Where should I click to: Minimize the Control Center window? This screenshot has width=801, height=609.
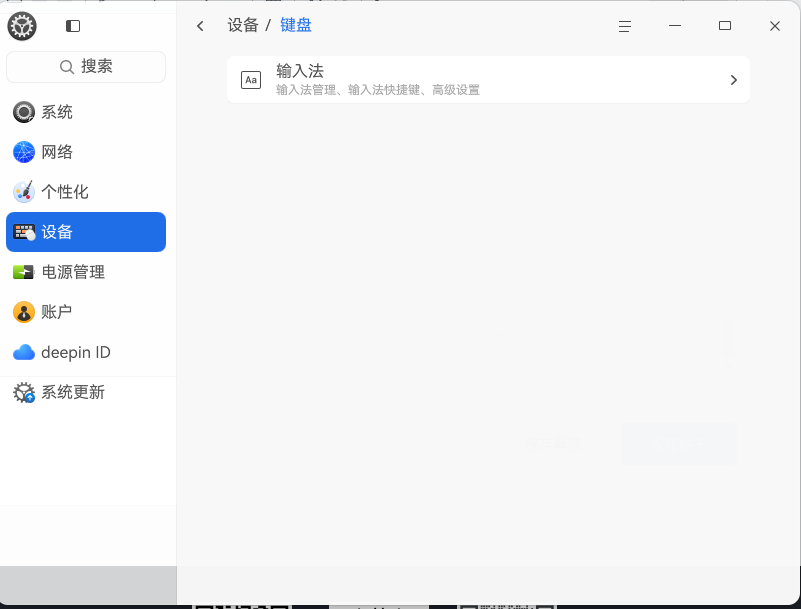pyautogui.click(x=675, y=26)
